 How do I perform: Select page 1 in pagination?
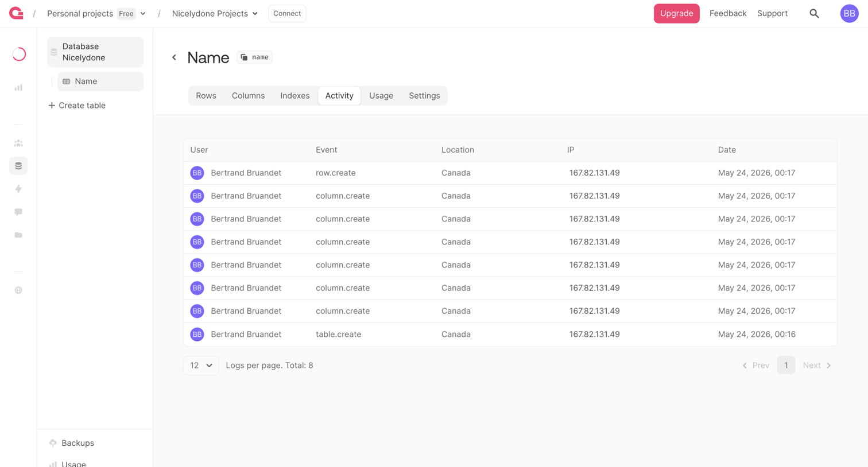point(786,365)
